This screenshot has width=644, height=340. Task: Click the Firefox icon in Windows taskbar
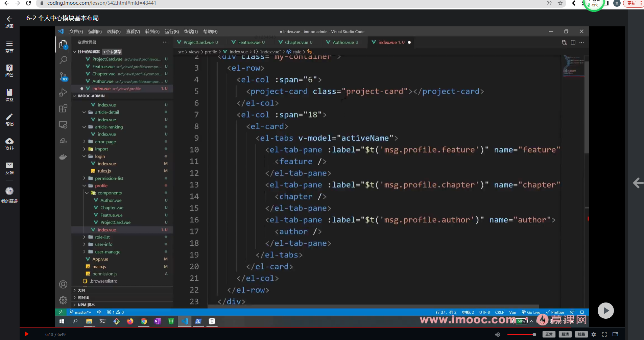point(130,321)
